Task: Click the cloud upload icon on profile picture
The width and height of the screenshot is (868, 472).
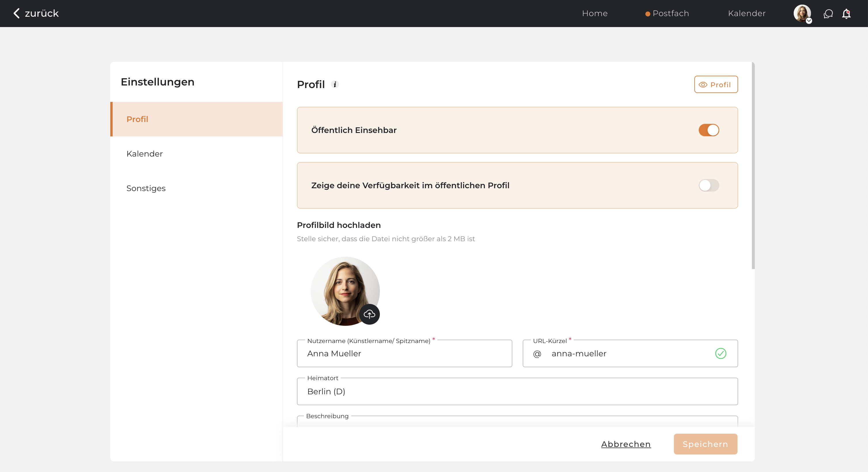Action: 369,314
